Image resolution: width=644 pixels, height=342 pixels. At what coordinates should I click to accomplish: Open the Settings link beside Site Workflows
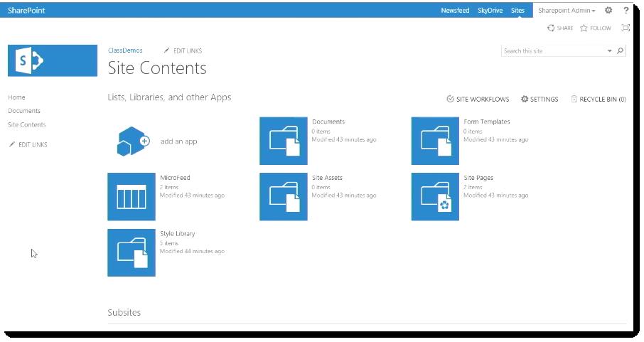tap(540, 99)
